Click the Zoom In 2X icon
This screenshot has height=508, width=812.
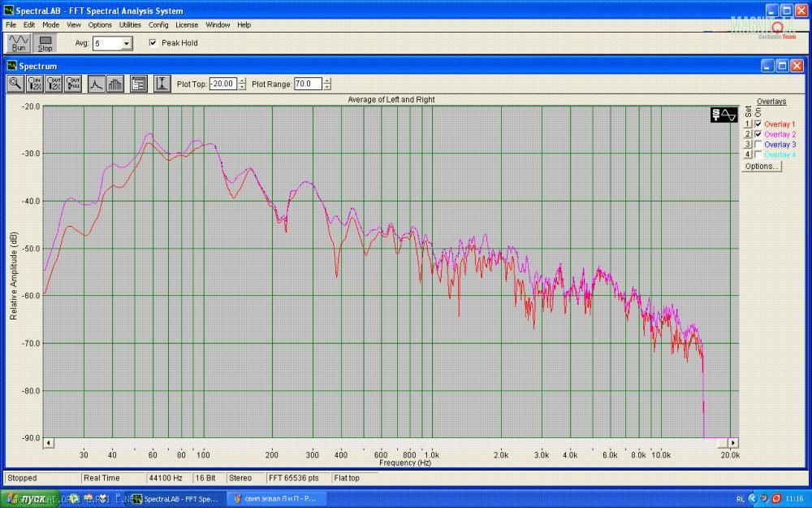35,83
